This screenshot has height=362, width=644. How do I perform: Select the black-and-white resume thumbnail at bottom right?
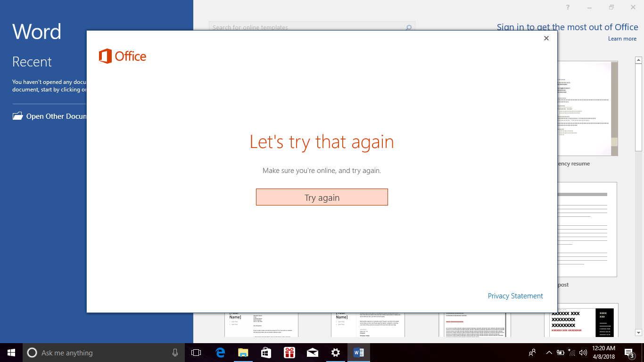pos(581,320)
